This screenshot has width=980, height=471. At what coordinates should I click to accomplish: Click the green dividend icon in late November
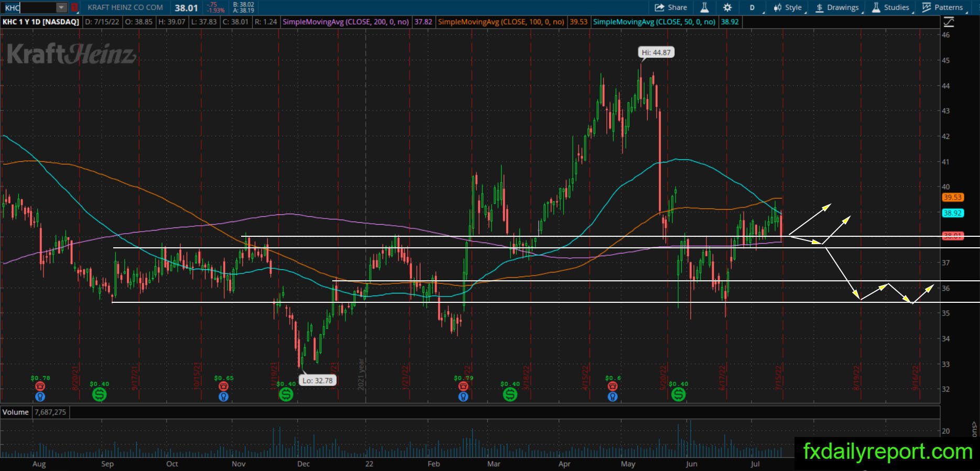tap(286, 395)
